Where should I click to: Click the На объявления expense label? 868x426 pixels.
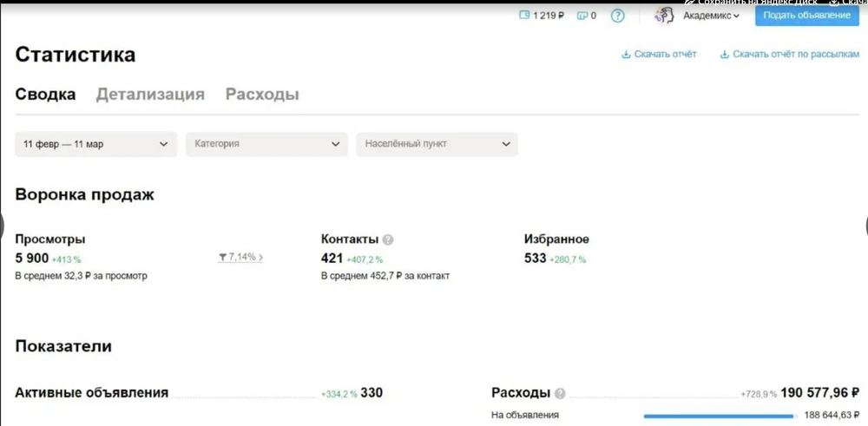[x=525, y=415]
